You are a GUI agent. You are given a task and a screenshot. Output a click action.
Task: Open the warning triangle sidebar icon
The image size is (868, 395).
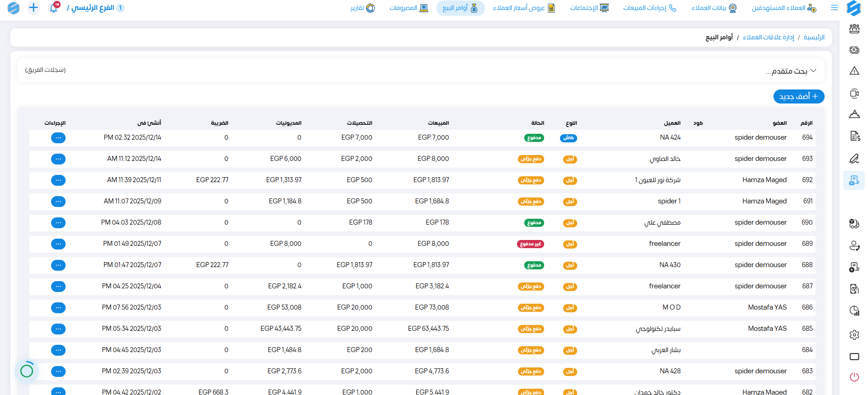854,71
